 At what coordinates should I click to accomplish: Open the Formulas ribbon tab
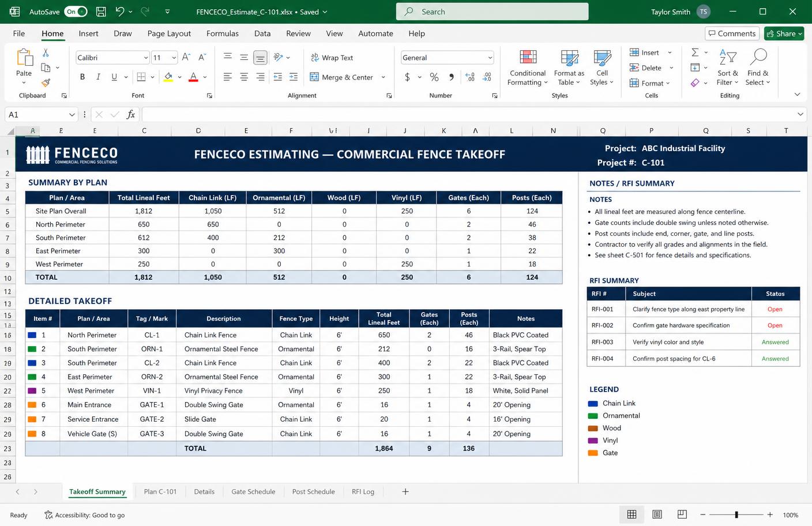(x=222, y=33)
